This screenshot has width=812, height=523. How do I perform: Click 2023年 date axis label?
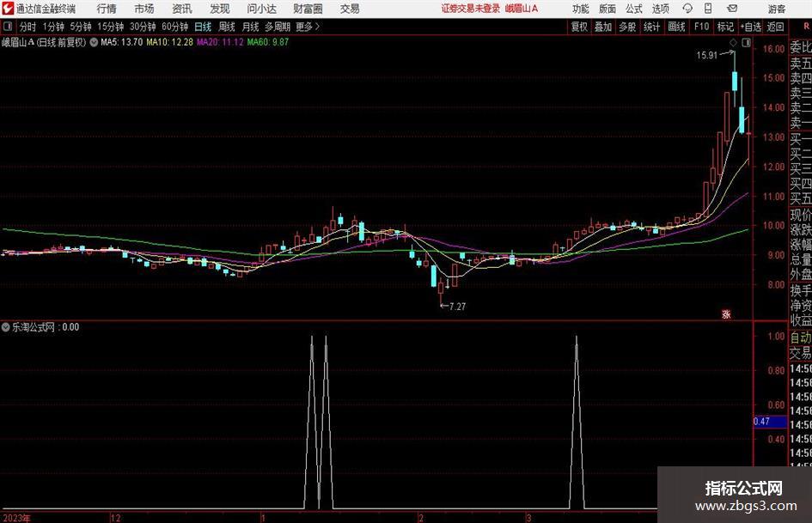coord(16,518)
